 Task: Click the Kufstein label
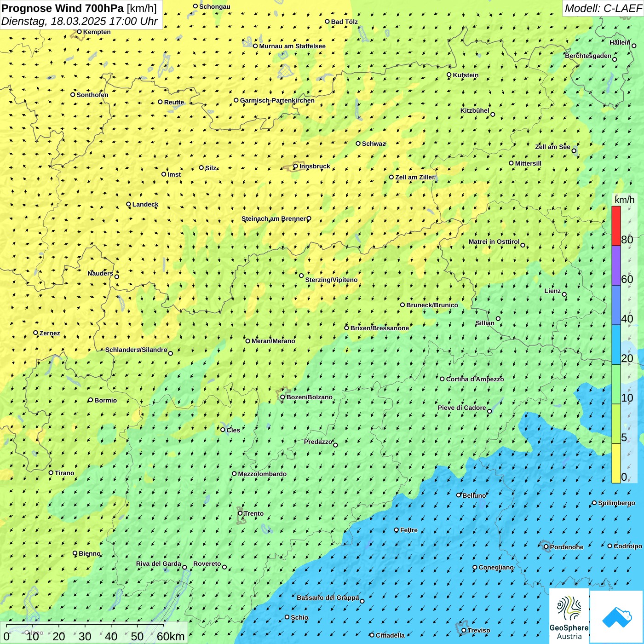(466, 75)
